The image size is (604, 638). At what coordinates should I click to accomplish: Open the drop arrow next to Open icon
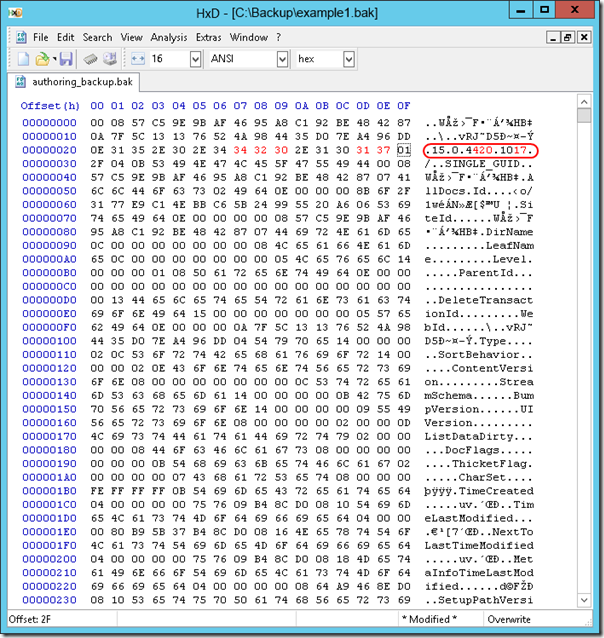point(54,59)
